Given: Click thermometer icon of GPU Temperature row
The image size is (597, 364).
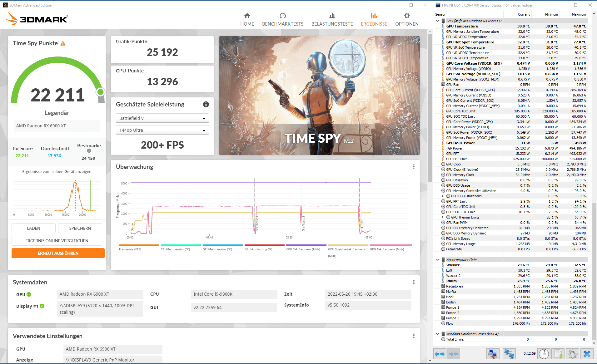Looking at the screenshot, I should 443,26.
